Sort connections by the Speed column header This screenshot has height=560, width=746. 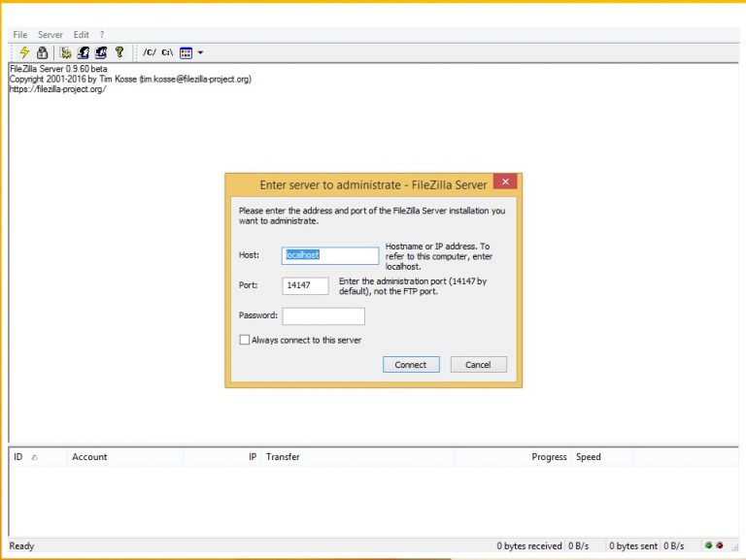tap(602, 457)
